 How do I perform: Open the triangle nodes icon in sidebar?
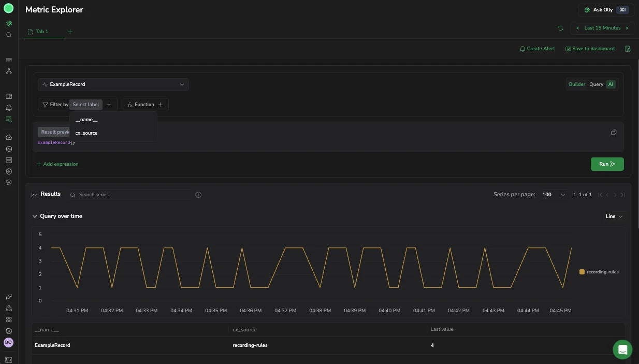(x=9, y=308)
